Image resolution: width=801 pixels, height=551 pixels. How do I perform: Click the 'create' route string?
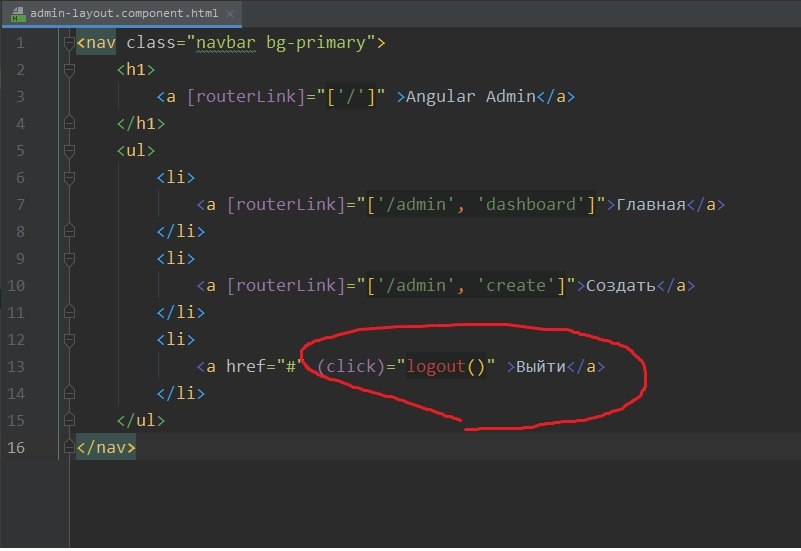point(515,285)
